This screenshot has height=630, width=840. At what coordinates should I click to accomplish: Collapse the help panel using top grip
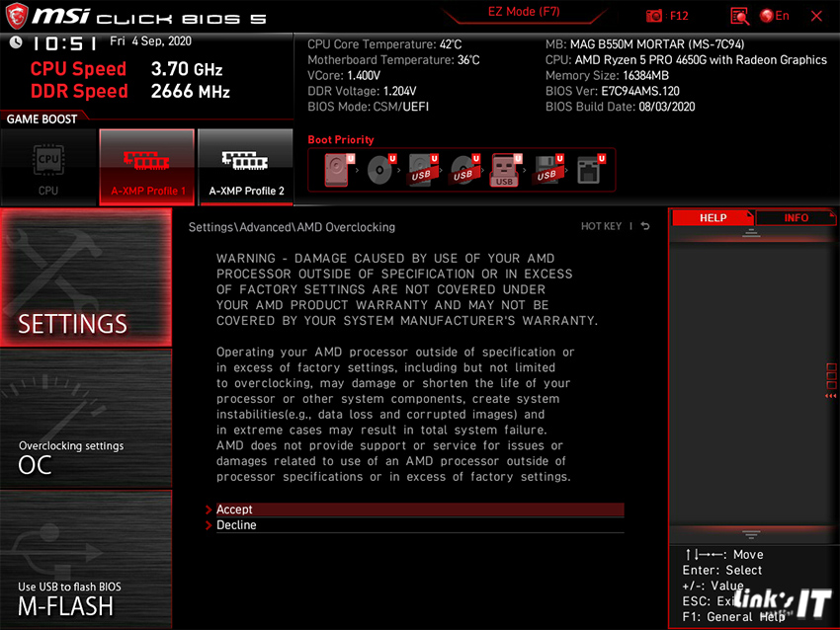[751, 232]
